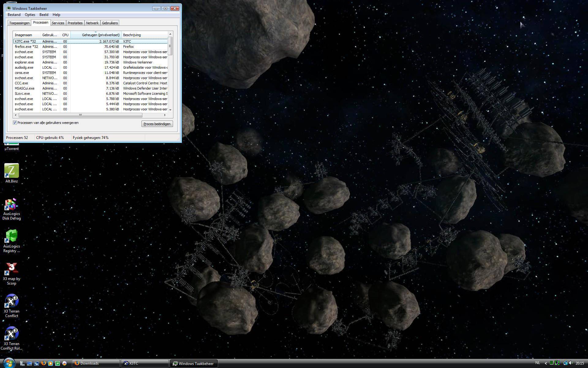Click the scroll-right arrow of process list

165,115
